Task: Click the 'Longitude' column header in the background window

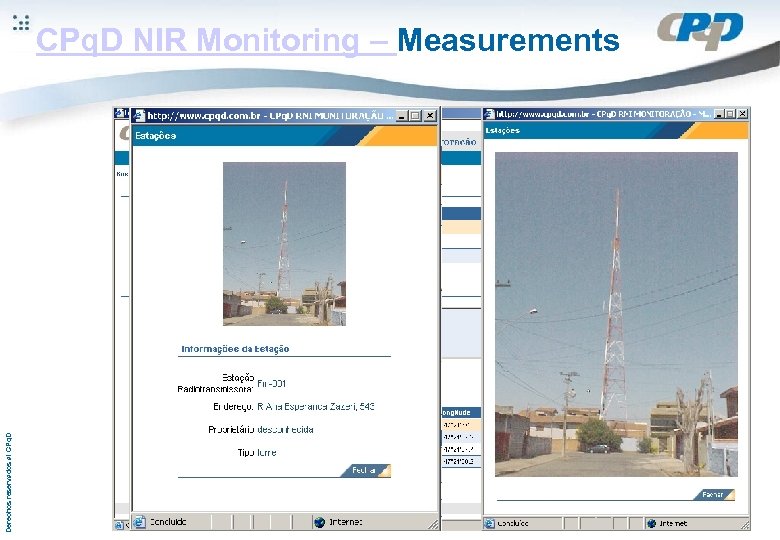Action: click(x=456, y=413)
